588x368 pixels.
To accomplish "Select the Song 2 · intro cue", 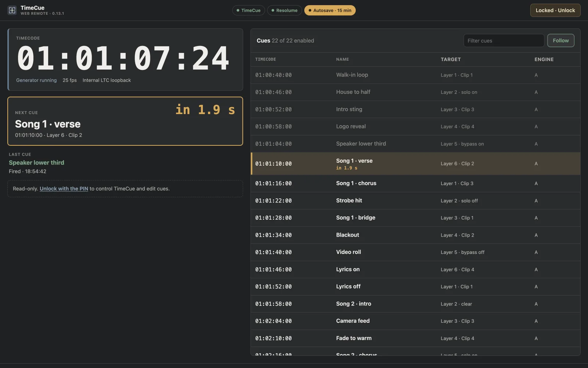I will pos(415,304).
